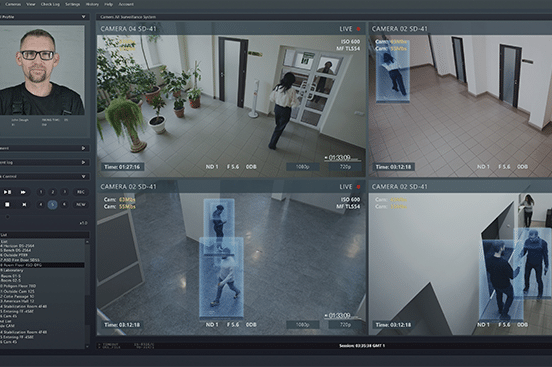
Task: Select camera preset 4
Action: pos(41,204)
